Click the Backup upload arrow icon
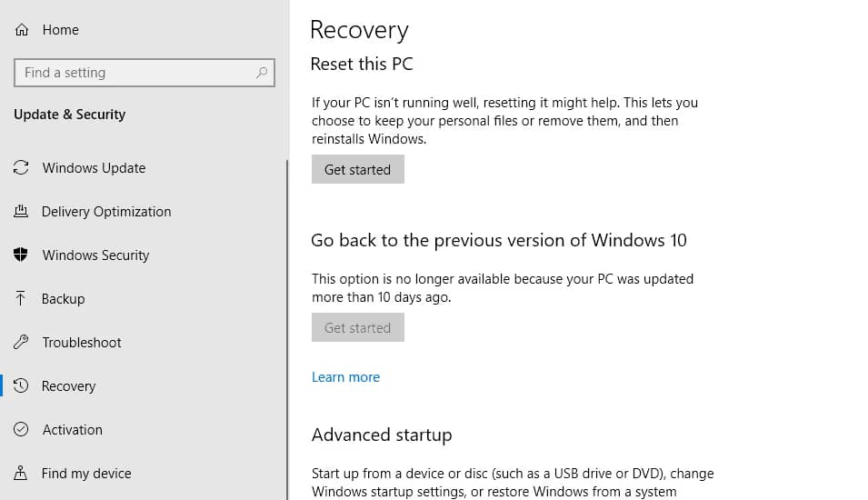The height and width of the screenshot is (500, 868). tap(21, 299)
